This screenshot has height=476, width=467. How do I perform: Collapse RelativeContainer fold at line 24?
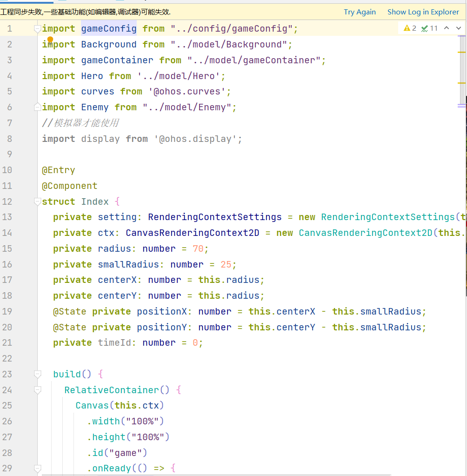(38, 390)
